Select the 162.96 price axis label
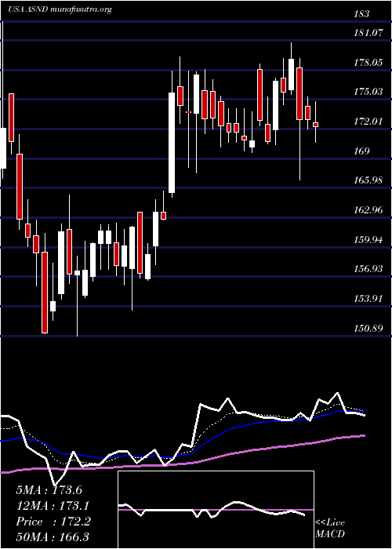This screenshot has width=392, height=549. (368, 210)
